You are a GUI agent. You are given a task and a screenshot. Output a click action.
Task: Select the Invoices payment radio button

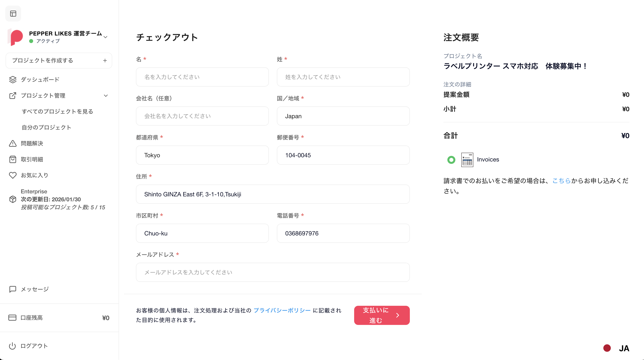(x=451, y=159)
